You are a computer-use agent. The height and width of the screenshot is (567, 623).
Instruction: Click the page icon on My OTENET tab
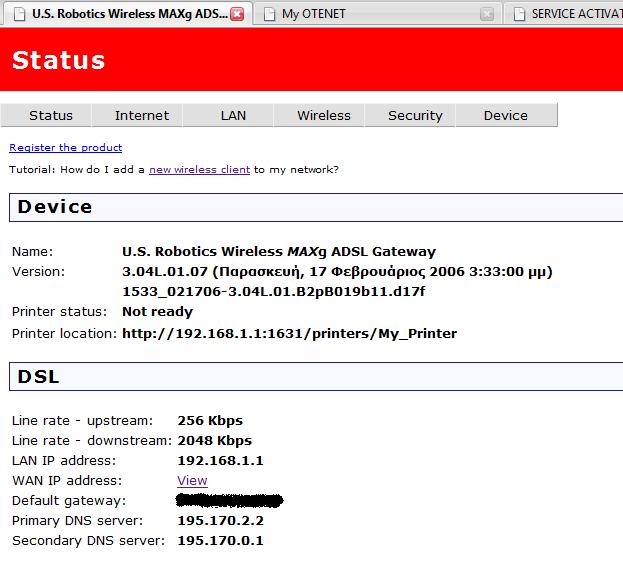point(269,14)
